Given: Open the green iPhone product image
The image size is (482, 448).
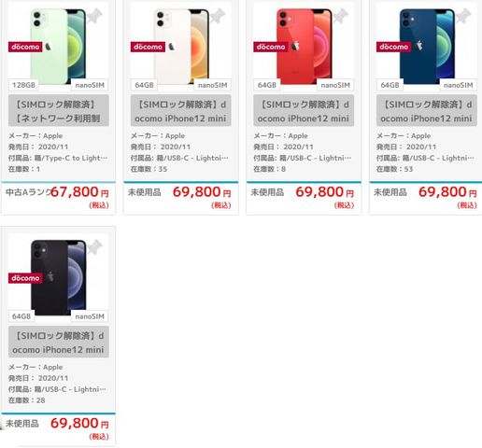Looking at the screenshot, I should 58,47.
